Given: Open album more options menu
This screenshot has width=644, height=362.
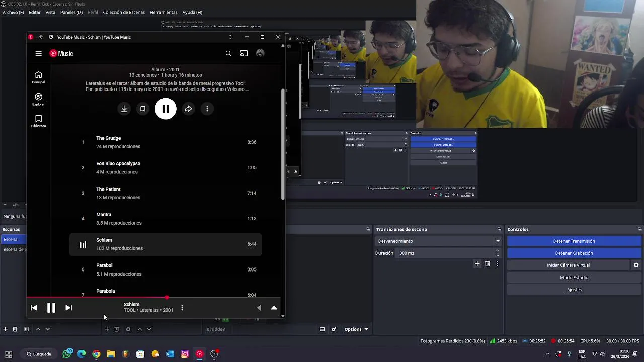Looking at the screenshot, I should click(207, 109).
